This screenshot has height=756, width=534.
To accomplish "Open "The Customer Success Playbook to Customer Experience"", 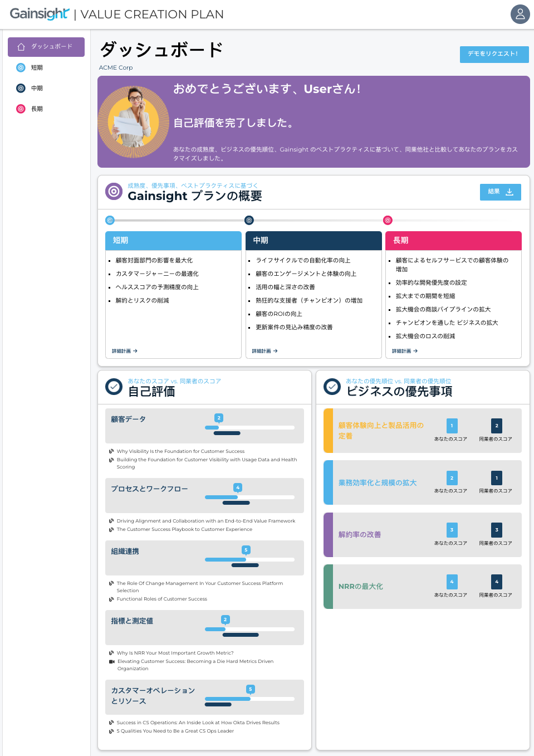I will click(184, 529).
